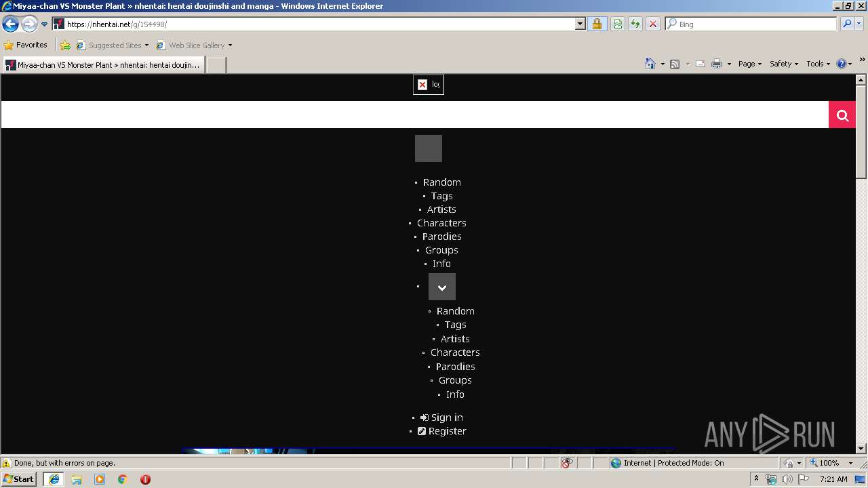This screenshot has height=488, width=868.
Task: Click the IE Forward navigation button
Action: pos(29,24)
